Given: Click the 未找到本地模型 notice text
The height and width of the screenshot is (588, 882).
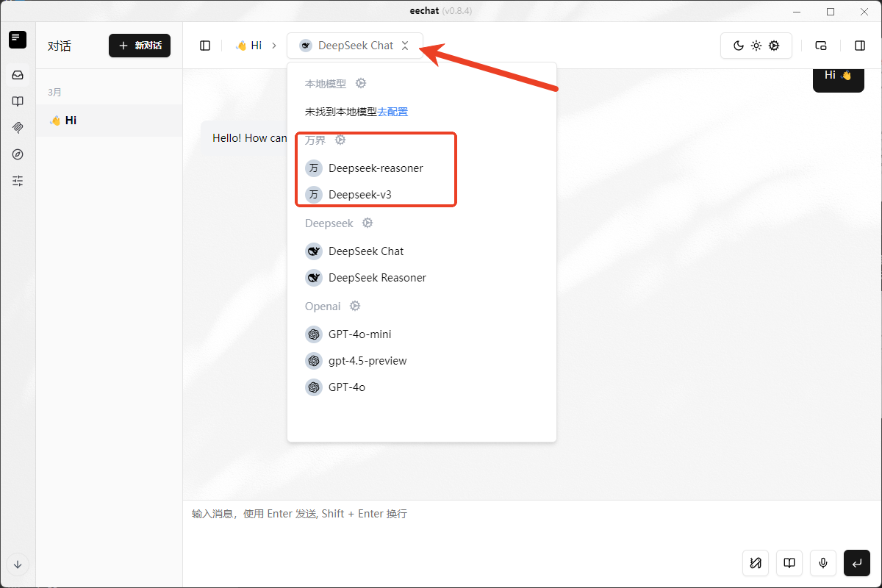Looking at the screenshot, I should [341, 112].
